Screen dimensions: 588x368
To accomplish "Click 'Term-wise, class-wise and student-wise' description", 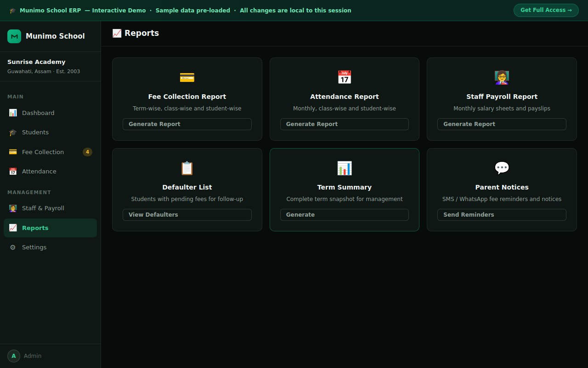I will 187,109.
